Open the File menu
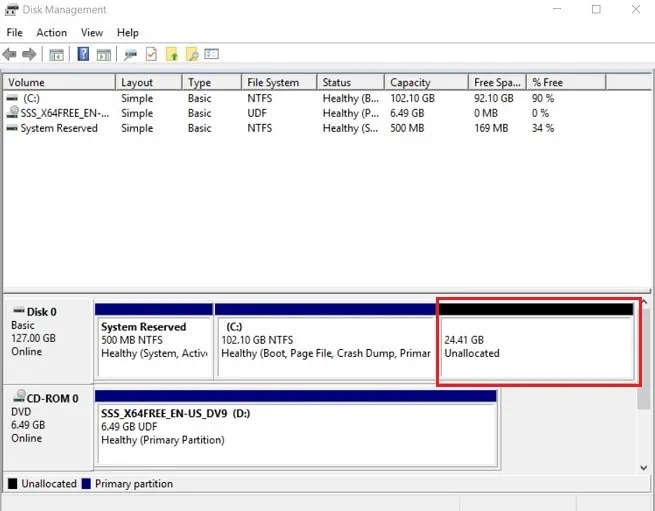 coord(14,33)
